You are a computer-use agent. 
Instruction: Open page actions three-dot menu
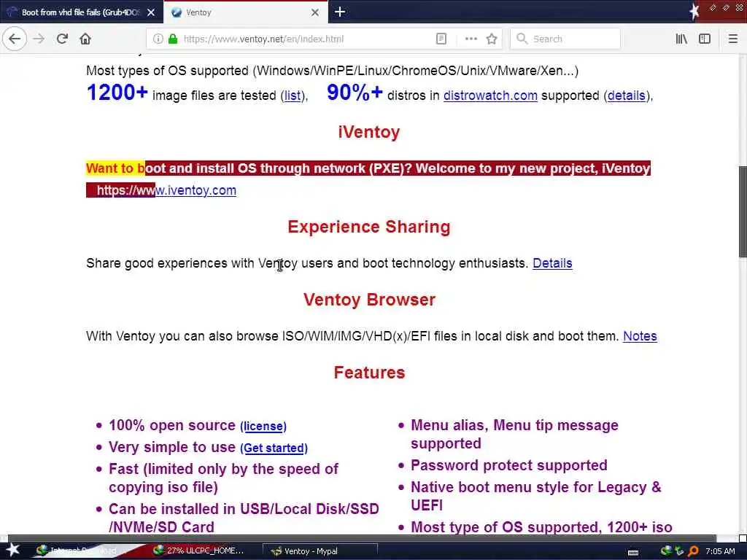point(471,39)
